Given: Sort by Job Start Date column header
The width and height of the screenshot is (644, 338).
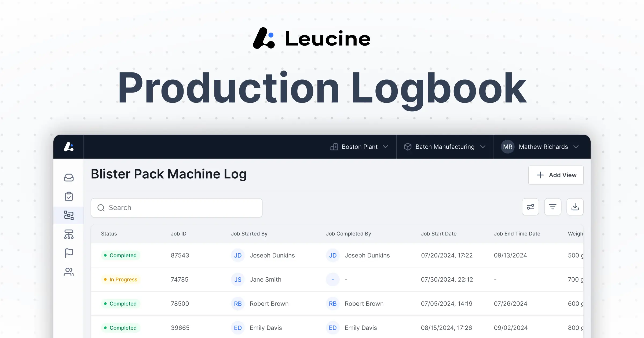Looking at the screenshot, I should 438,234.
